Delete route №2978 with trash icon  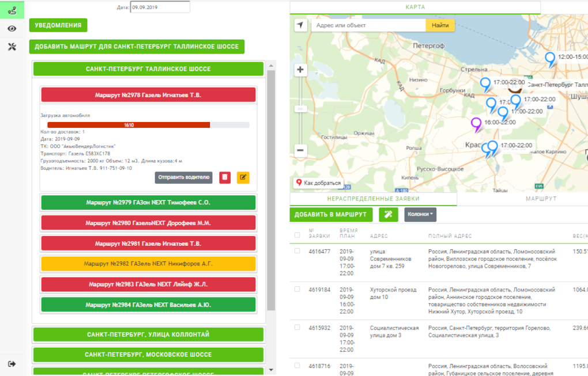pyautogui.click(x=225, y=177)
